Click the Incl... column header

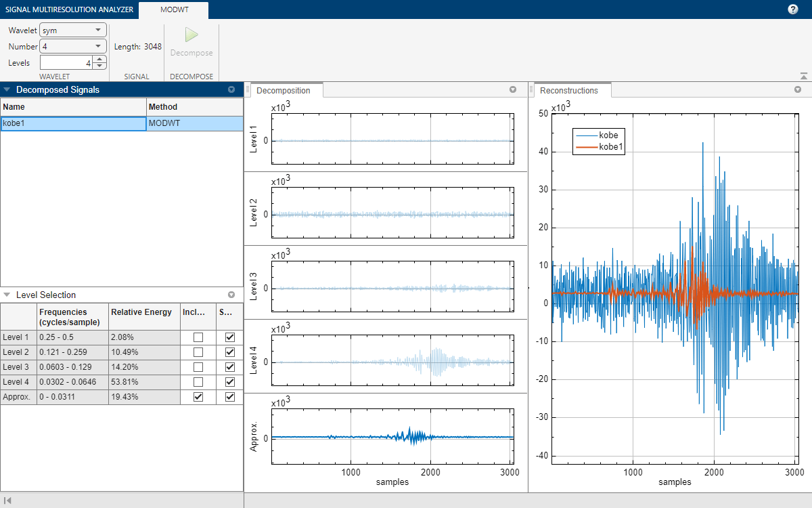tap(198, 317)
